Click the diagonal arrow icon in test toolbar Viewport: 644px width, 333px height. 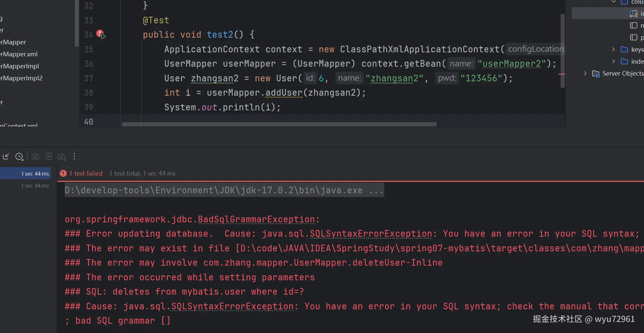click(x=6, y=156)
